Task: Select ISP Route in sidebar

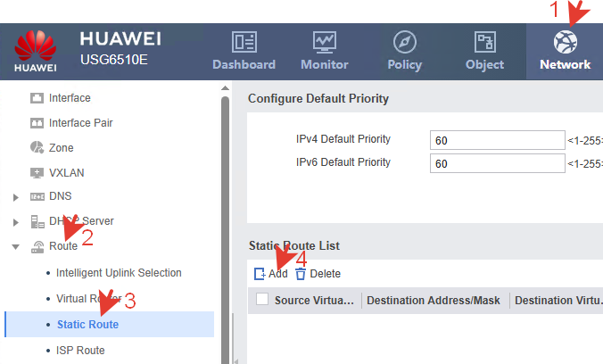Action: point(80,351)
